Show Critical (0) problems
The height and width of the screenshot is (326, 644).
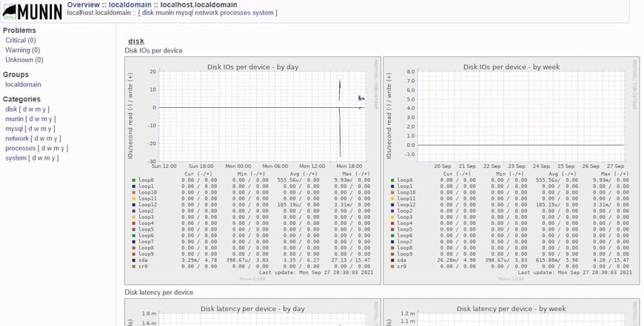coord(21,40)
